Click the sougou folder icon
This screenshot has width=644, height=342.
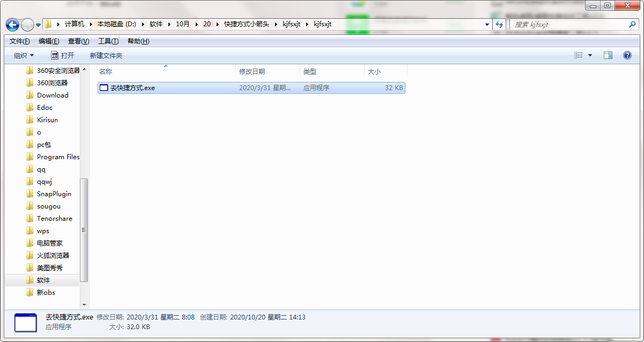[x=30, y=206]
